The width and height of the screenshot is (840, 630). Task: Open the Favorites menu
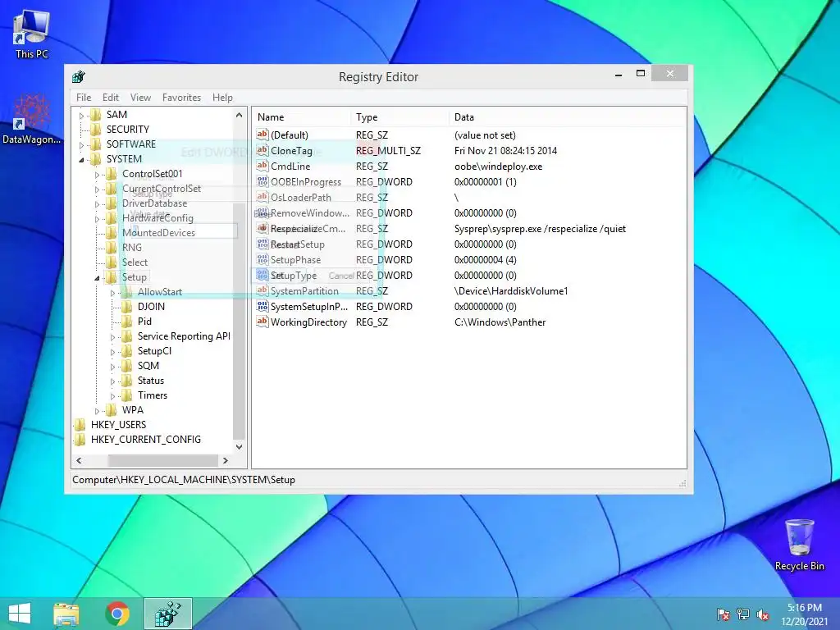(x=181, y=98)
